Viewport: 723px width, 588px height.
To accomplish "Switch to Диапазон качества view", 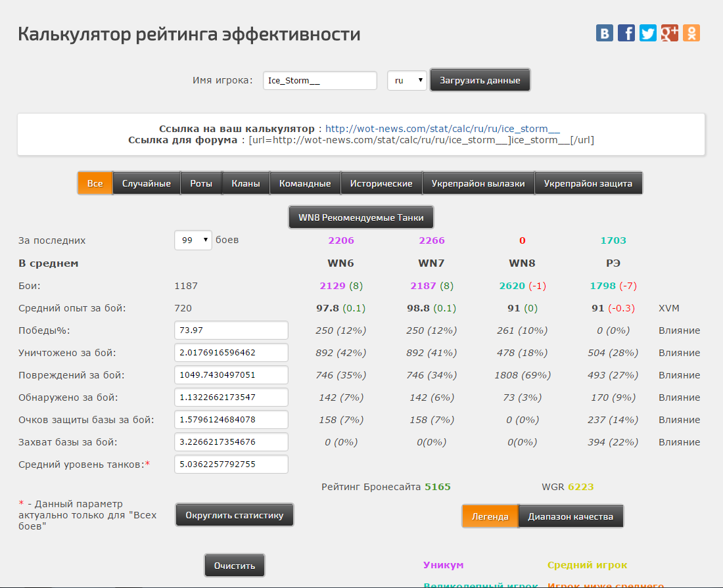I will pyautogui.click(x=571, y=516).
